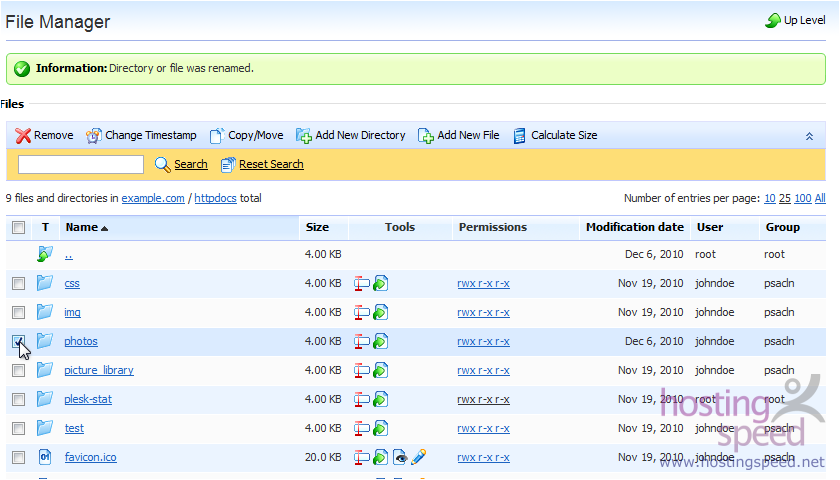This screenshot has height=480, width=840.
Task: Click the parent directory folder icon
Action: tap(45, 254)
